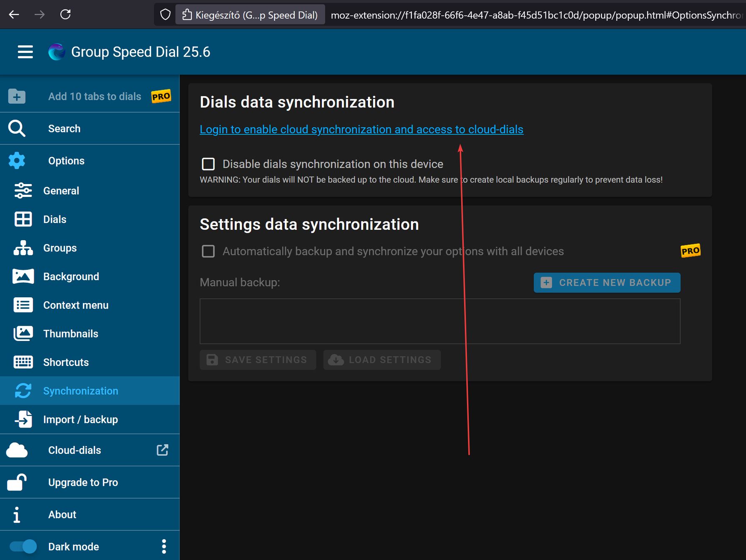Click the Dials data synchronization heading
Viewport: 746px width, 560px height.
[x=297, y=102]
